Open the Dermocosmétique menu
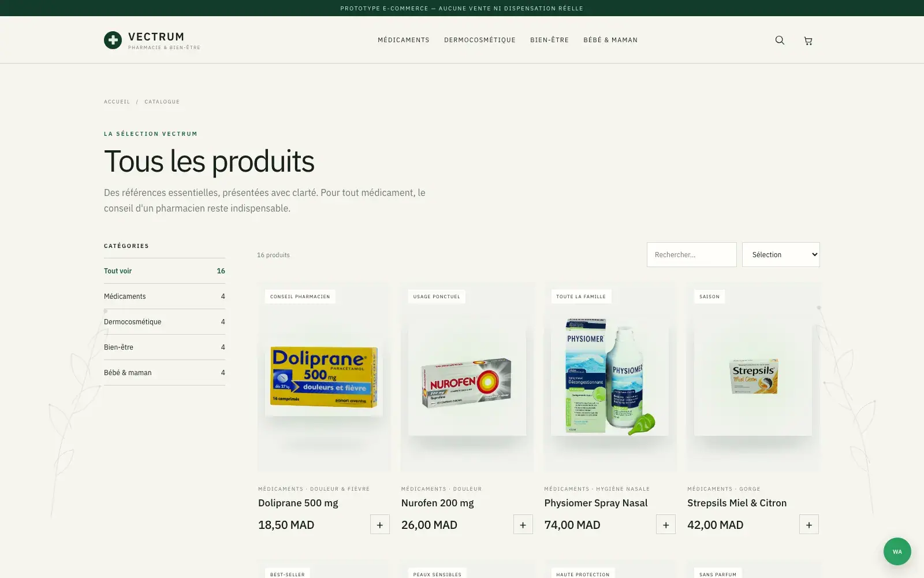Screen dimensions: 924x578 point(480,40)
